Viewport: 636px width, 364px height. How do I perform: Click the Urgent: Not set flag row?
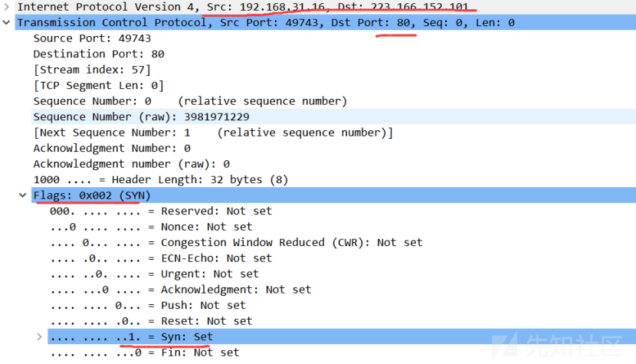154,274
